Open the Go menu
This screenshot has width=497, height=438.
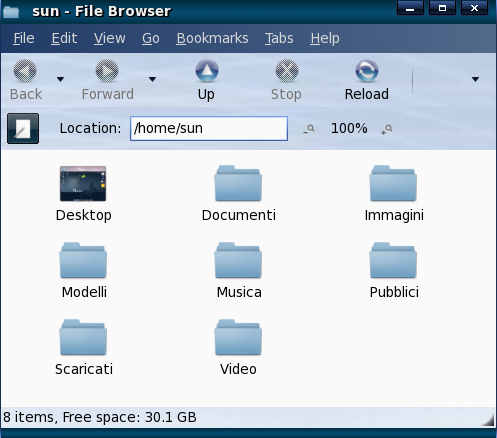(x=151, y=38)
